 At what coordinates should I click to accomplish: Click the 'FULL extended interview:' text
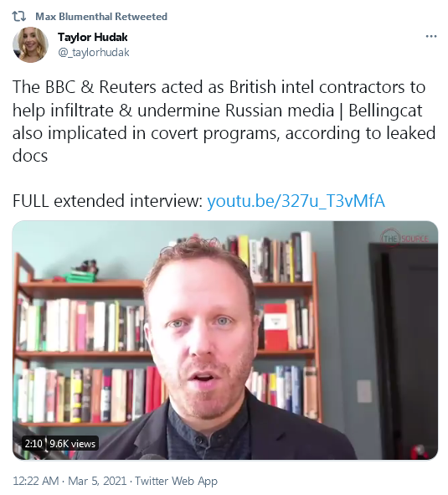click(107, 201)
